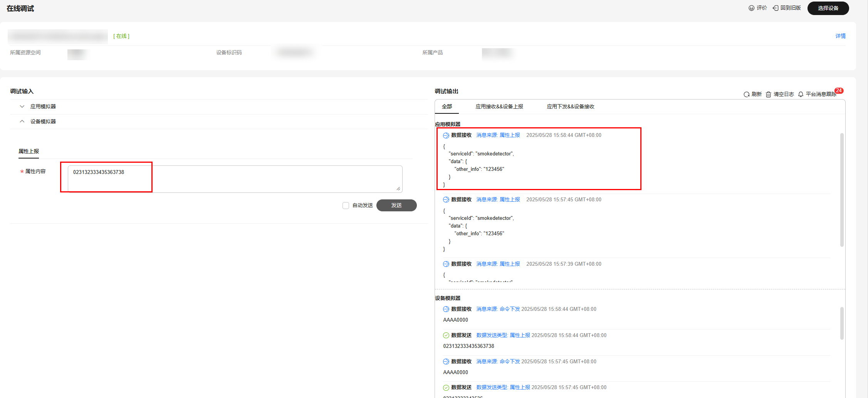868x398 pixels.
Task: Click green check icon of 15:58:44 数据发送
Action: coord(446,336)
